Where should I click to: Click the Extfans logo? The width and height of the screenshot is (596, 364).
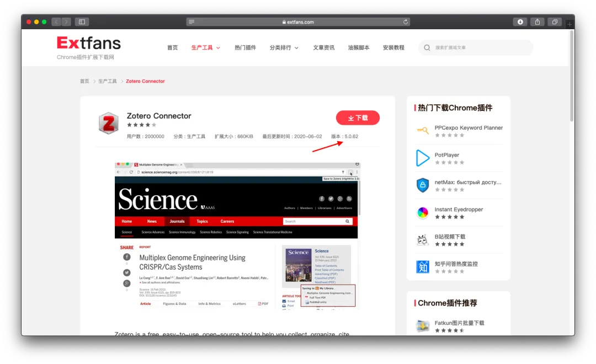tap(88, 44)
